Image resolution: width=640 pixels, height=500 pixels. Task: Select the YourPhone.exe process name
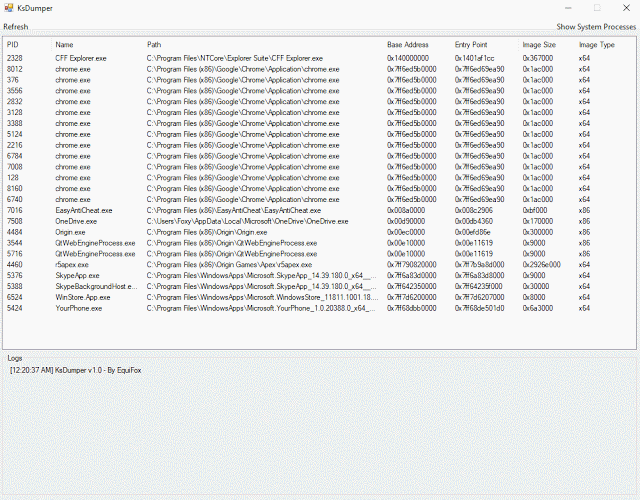pyautogui.click(x=78, y=308)
